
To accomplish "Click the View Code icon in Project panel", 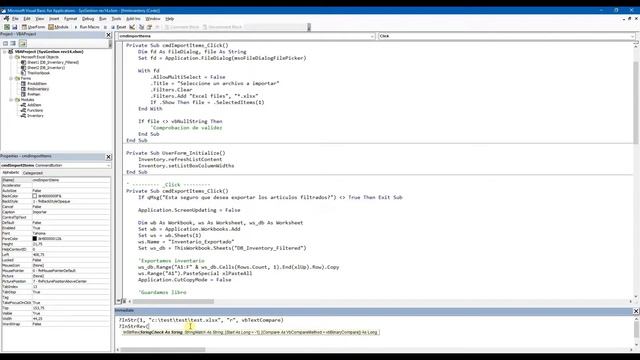I will coord(5,43).
